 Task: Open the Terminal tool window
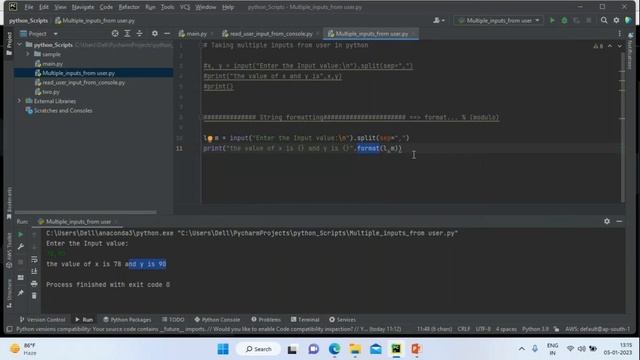(305, 320)
